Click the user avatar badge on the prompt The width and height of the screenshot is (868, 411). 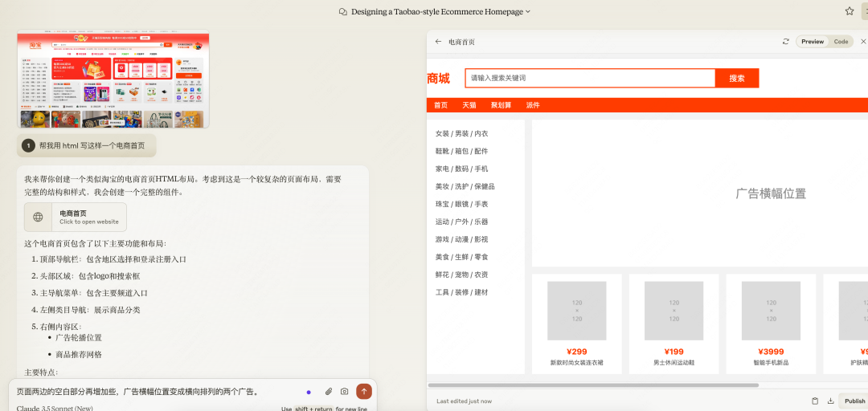pos(28,145)
